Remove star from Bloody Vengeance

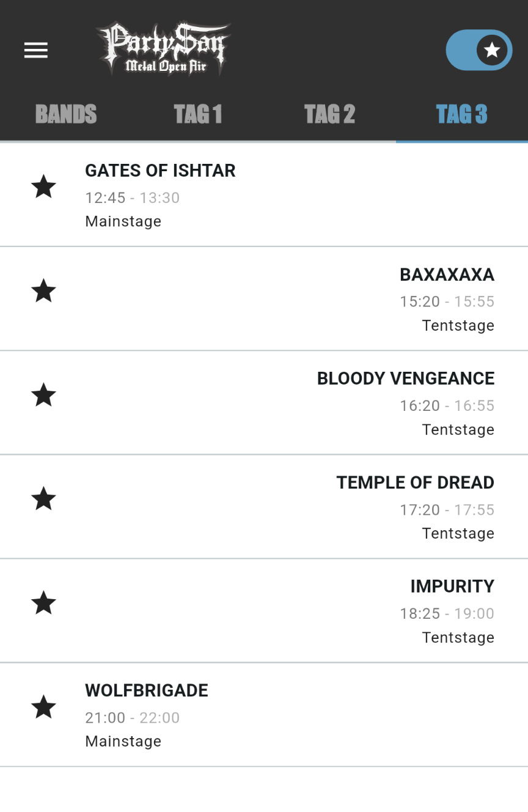click(x=43, y=394)
